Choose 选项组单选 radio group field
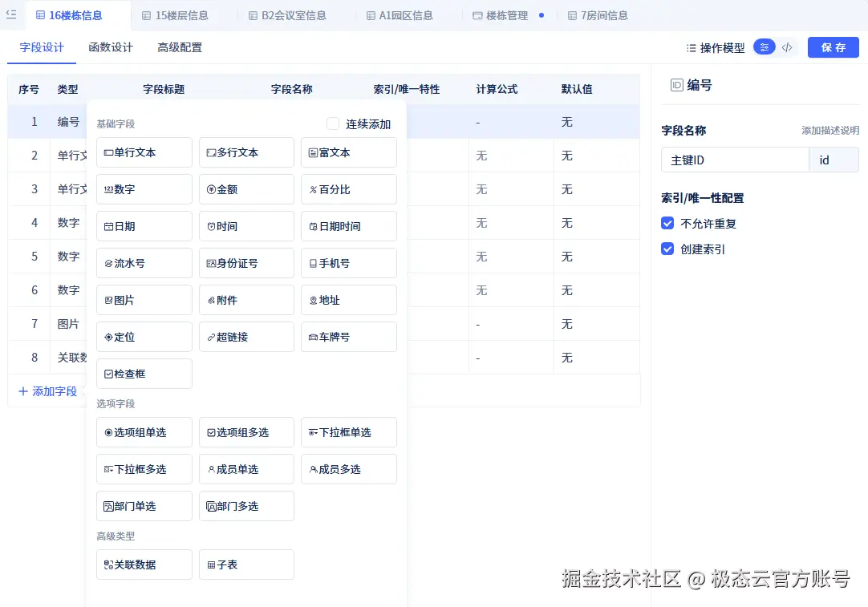Image resolution: width=868 pixels, height=607 pixels. click(x=144, y=432)
